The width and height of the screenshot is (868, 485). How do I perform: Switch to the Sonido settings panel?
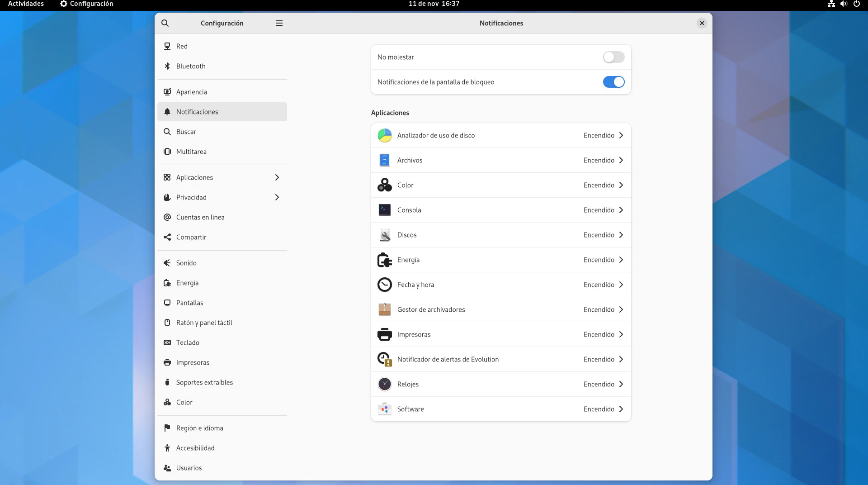(x=186, y=263)
